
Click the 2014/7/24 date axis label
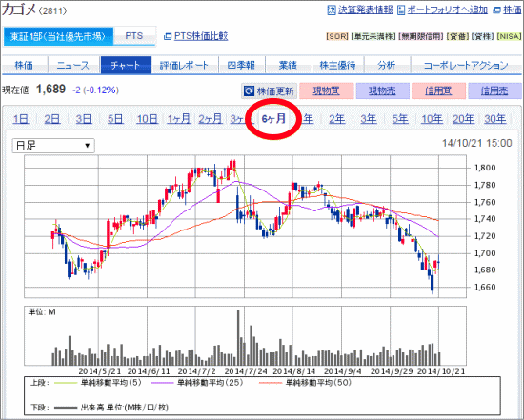click(246, 370)
